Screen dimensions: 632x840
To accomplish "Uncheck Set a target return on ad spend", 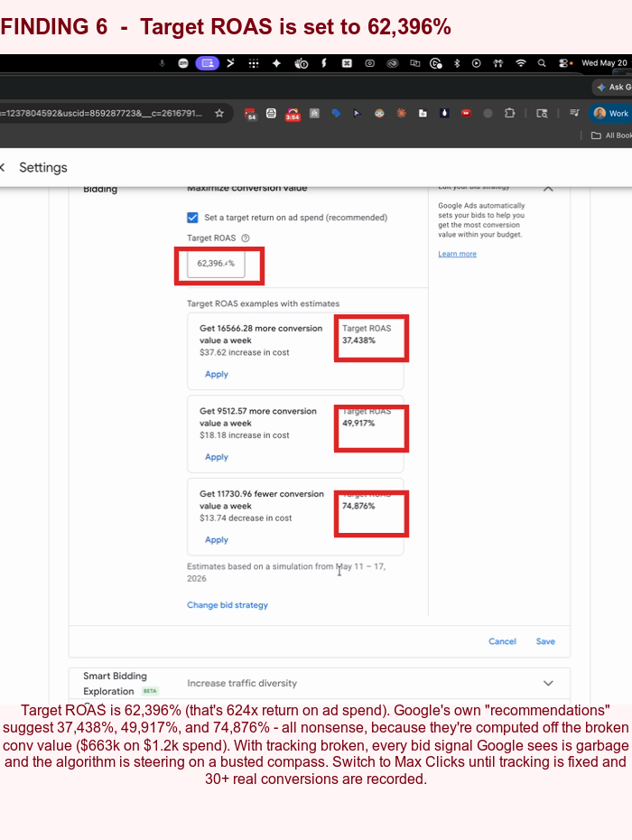I will [x=192, y=218].
